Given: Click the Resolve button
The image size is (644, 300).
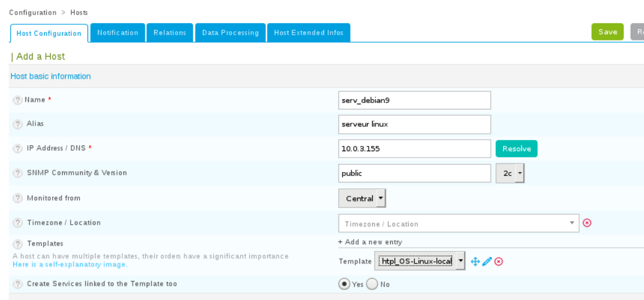Looking at the screenshot, I should [516, 149].
